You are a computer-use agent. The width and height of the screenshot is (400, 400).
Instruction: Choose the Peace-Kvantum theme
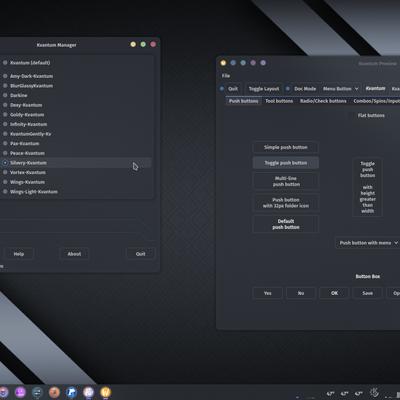coord(27,153)
